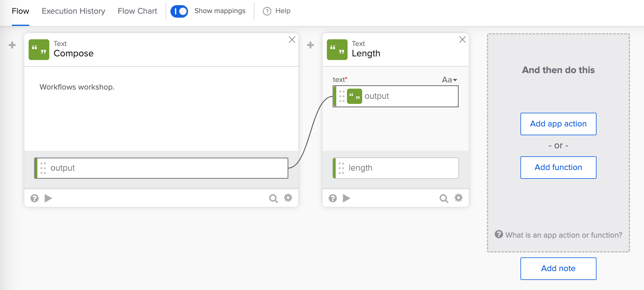Open settings gear on Length card
This screenshot has width=644, height=290.
pyautogui.click(x=458, y=198)
